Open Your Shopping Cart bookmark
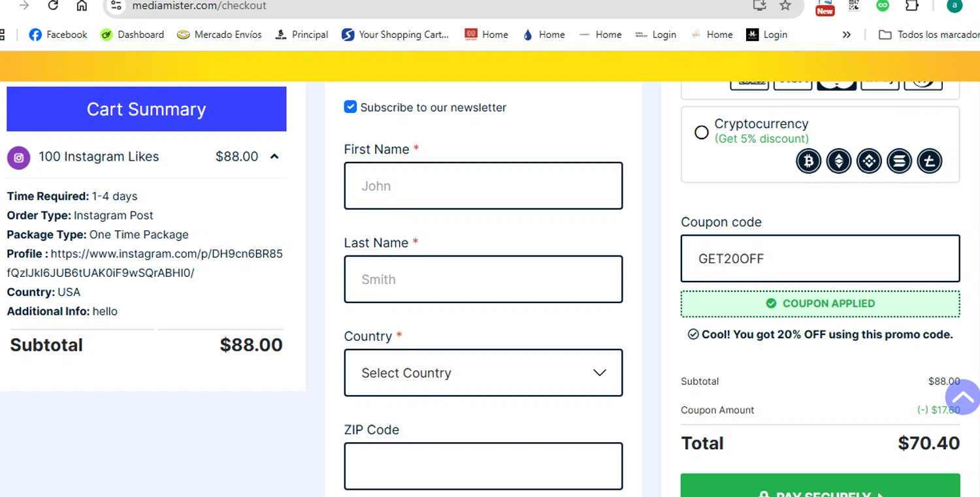The image size is (980, 497). [395, 35]
